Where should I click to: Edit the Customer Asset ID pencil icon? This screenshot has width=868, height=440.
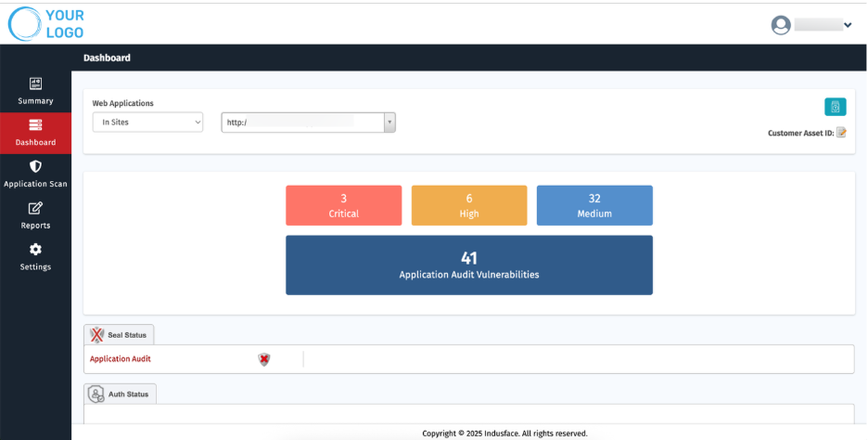coord(841,133)
